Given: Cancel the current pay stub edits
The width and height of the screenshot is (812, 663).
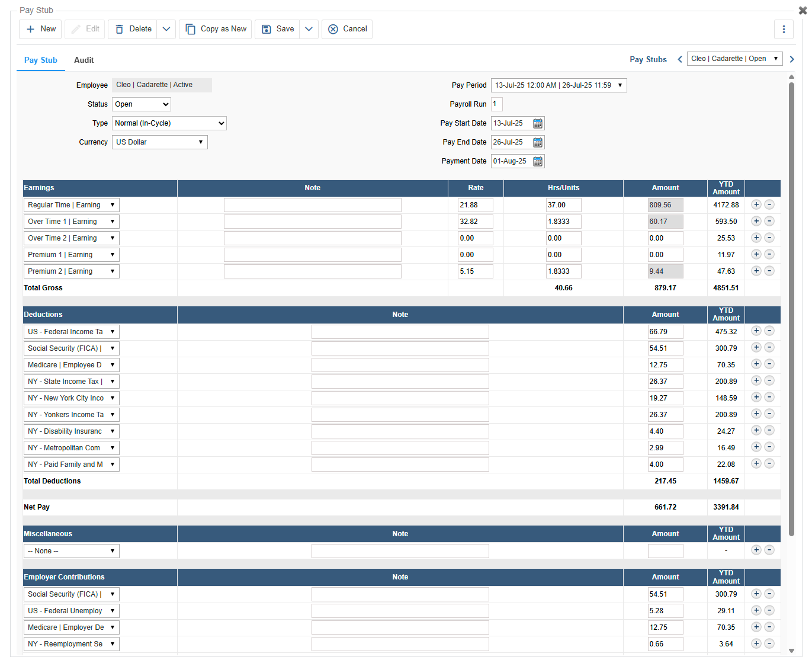Looking at the screenshot, I should pyautogui.click(x=347, y=29).
